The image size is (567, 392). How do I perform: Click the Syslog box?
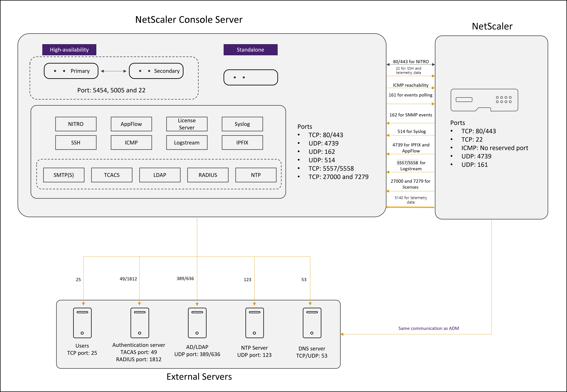pyautogui.click(x=242, y=124)
